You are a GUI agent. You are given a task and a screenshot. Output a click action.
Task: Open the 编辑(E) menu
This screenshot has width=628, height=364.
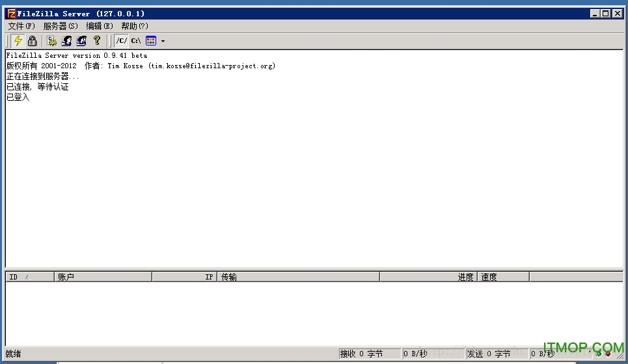tap(100, 26)
